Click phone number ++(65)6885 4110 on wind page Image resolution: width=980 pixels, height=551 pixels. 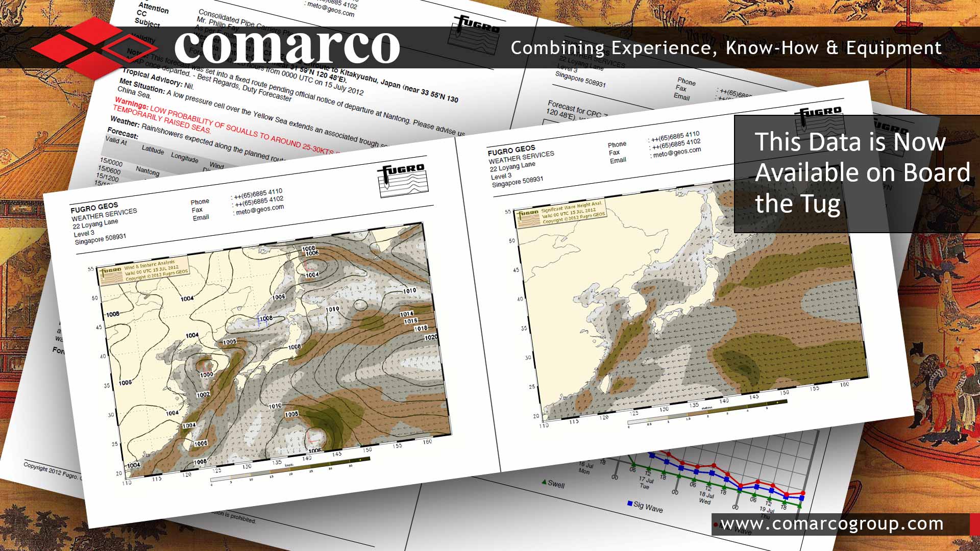coord(258,193)
